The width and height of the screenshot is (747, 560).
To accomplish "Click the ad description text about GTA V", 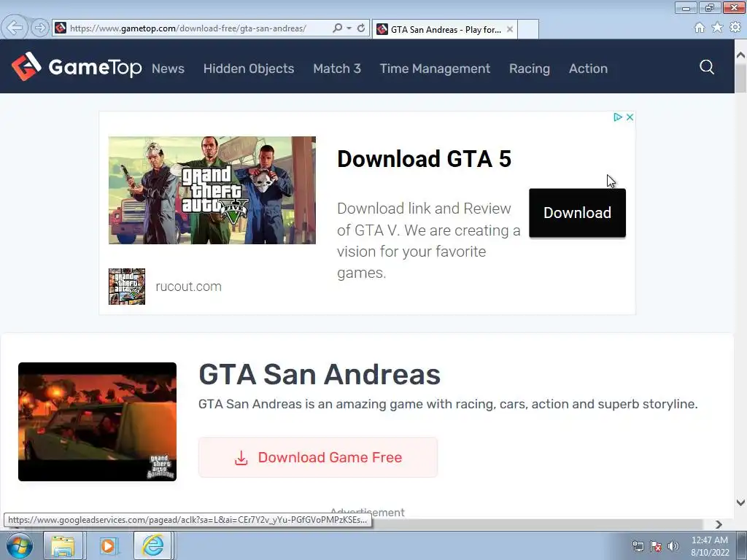I will (x=428, y=241).
